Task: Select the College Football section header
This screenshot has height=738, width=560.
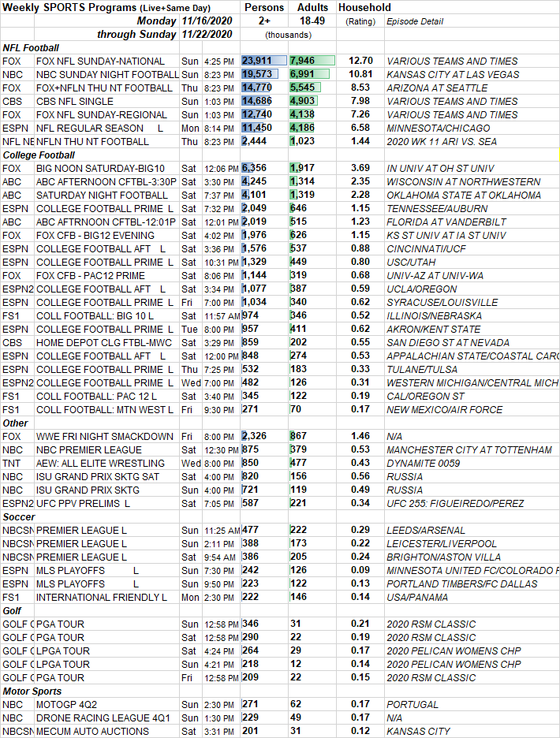Action: (x=39, y=155)
